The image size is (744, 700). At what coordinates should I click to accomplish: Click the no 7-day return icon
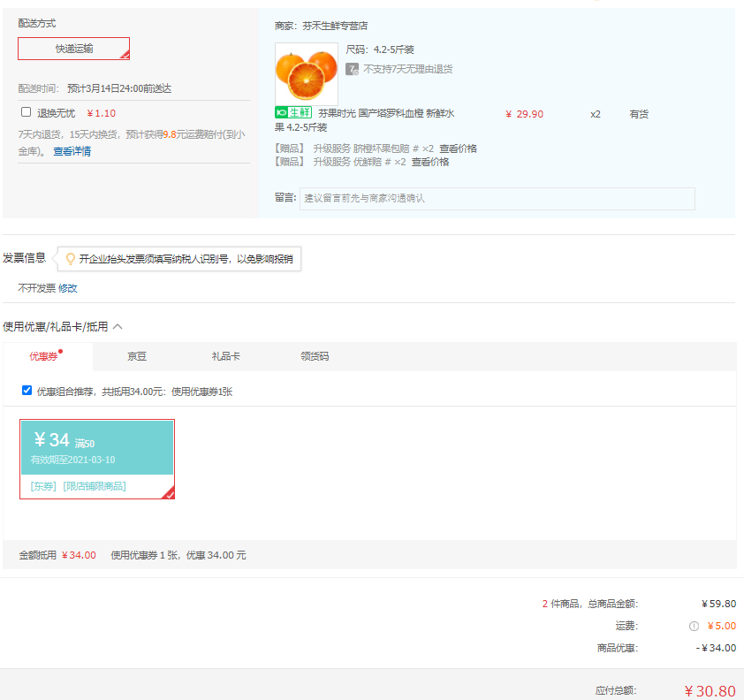(x=352, y=69)
